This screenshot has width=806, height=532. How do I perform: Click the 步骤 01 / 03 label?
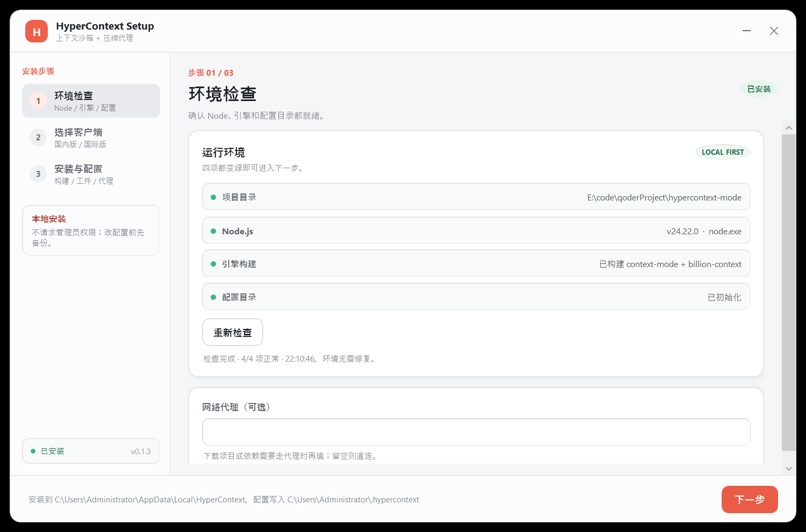pos(211,73)
